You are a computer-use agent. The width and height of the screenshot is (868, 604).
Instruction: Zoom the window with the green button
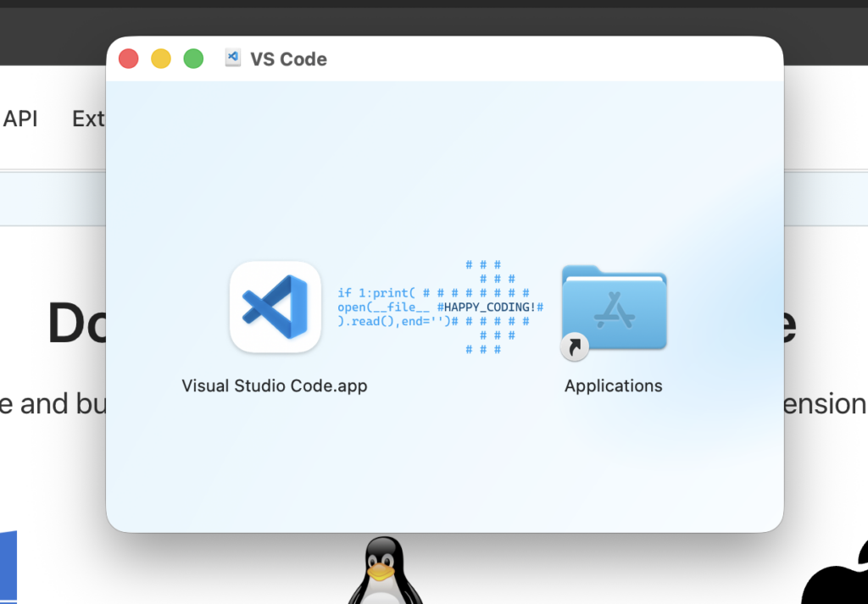coord(194,58)
